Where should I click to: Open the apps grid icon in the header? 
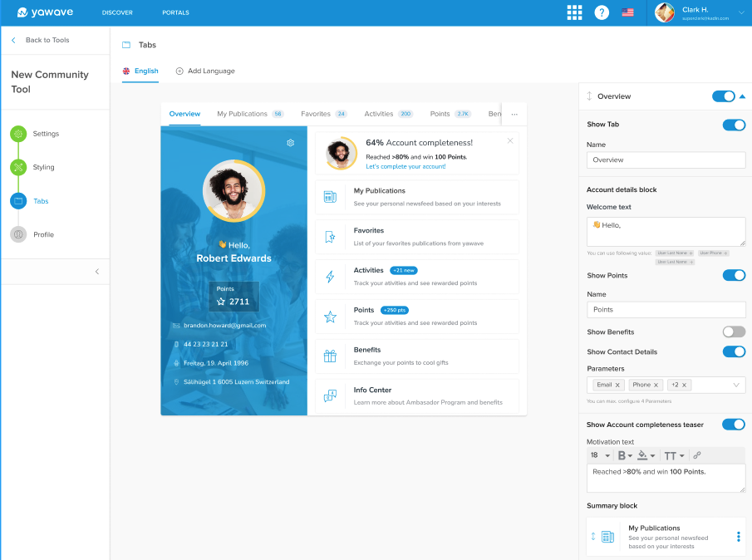click(x=574, y=12)
